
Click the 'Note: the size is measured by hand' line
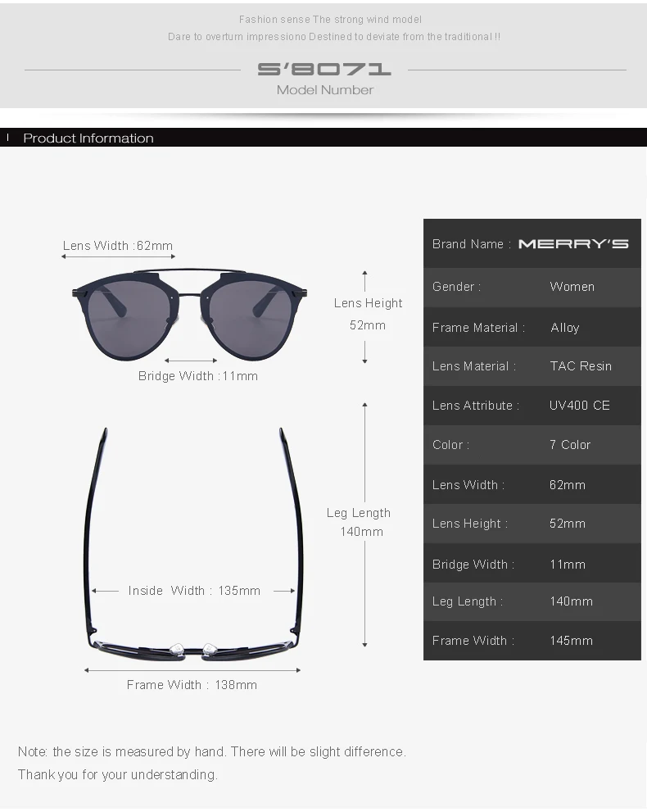click(211, 752)
